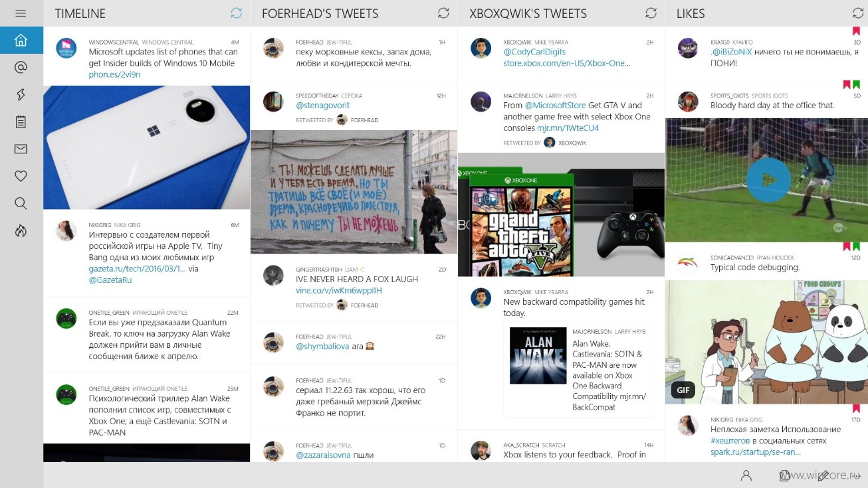Open the @shymbaliova mention
Screen dimensions: 868x488
323,347
